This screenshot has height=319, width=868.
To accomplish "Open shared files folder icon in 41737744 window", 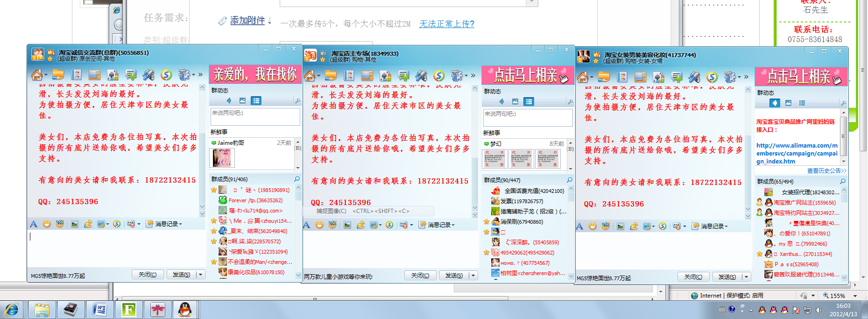I will coord(604,77).
